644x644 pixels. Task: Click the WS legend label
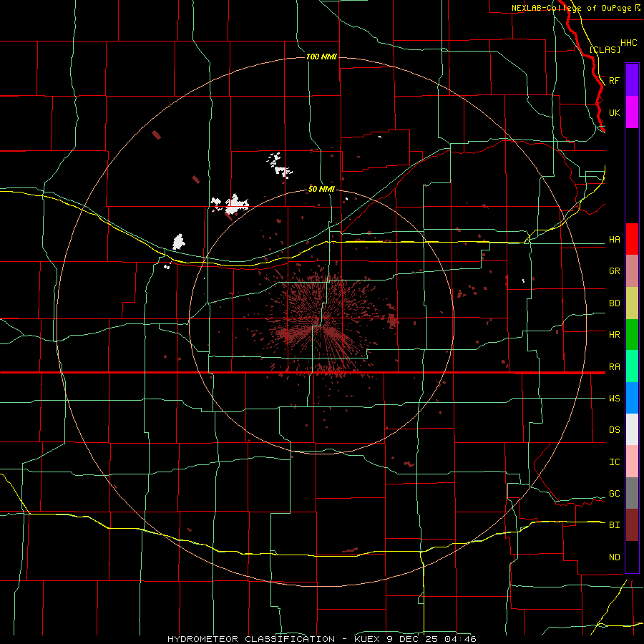(x=615, y=399)
